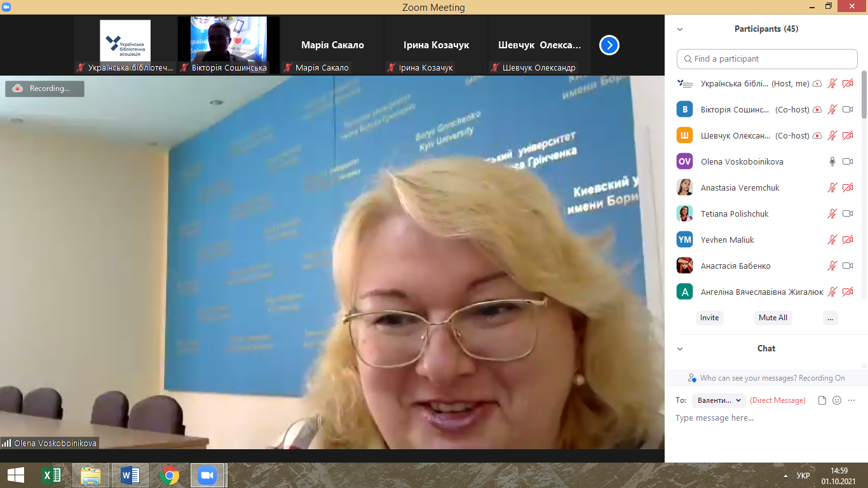
Task: Toggle mute icon for Yevhen Maliuk
Action: click(x=832, y=240)
